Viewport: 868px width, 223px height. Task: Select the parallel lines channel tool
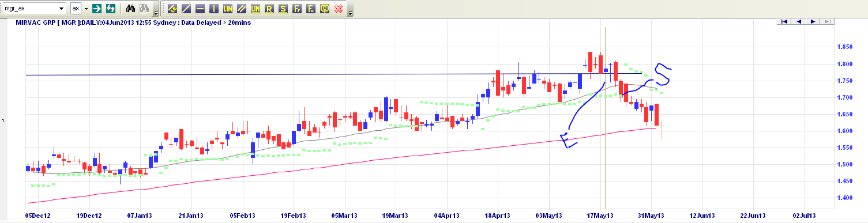pyautogui.click(x=242, y=9)
